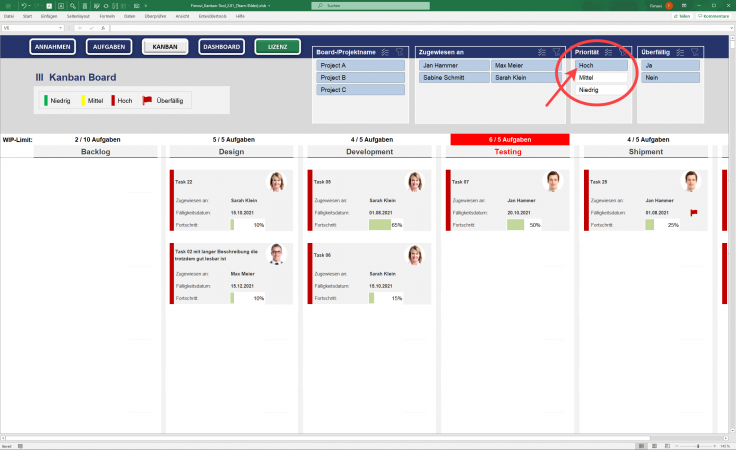This screenshot has width=736, height=450.
Task: Toggle the Hoch priority filter
Action: 602,65
